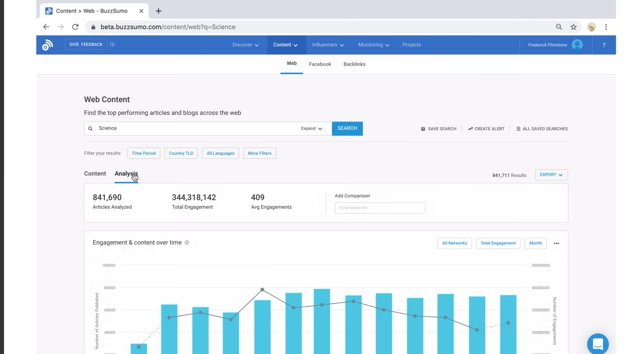Image resolution: width=644 pixels, height=354 pixels.
Task: Click Frederick Flintstone's avatar icon
Action: point(577,45)
